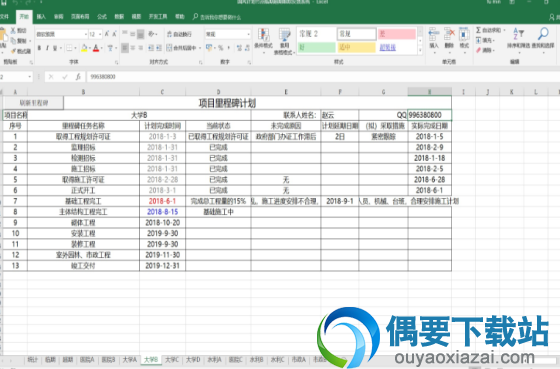This screenshot has width=560, height=369.
Task: Click the Conditional Formatting icon
Action: pyautogui.click(x=264, y=41)
